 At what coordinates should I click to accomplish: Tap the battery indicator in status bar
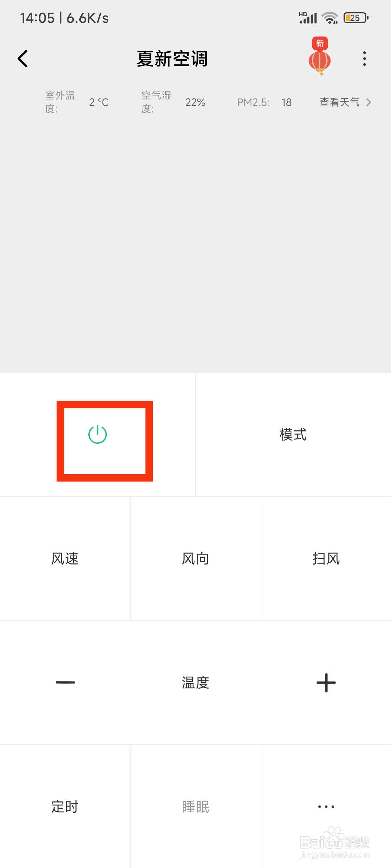[x=356, y=18]
